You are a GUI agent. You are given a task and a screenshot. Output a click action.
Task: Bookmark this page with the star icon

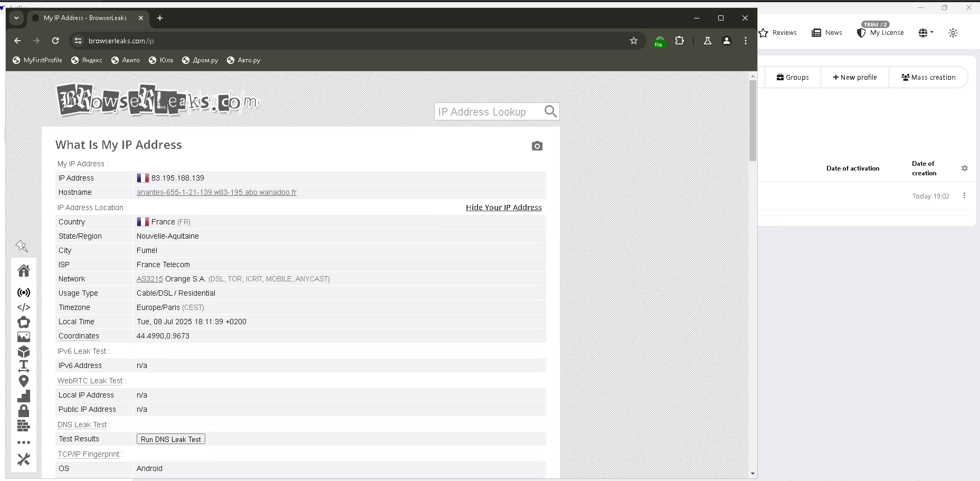[x=634, y=41]
